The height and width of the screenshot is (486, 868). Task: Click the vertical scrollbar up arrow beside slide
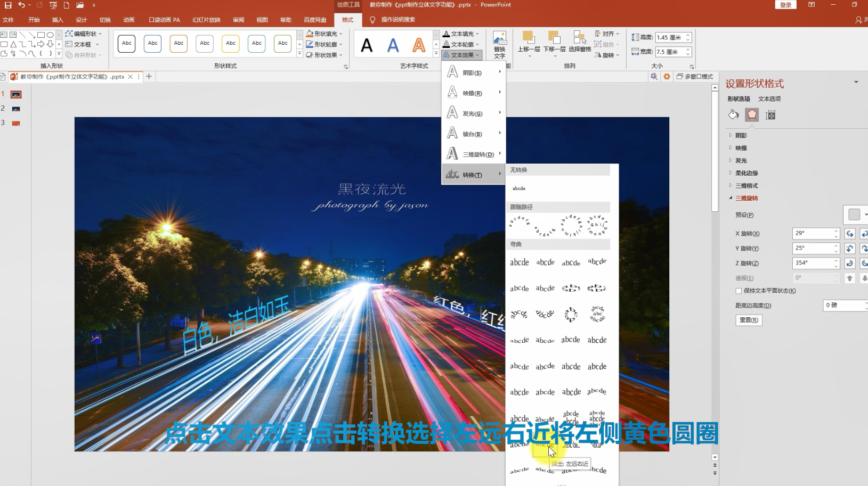click(x=715, y=88)
